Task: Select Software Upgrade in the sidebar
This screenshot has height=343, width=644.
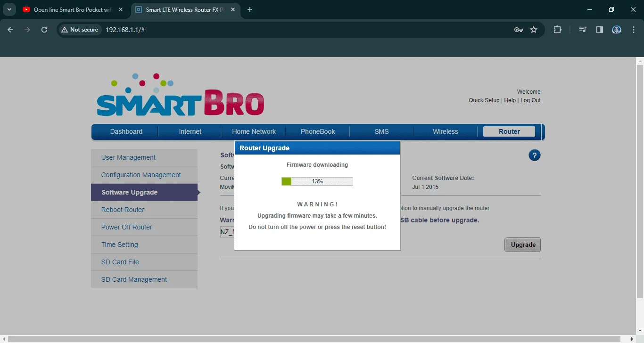Action: click(x=144, y=192)
